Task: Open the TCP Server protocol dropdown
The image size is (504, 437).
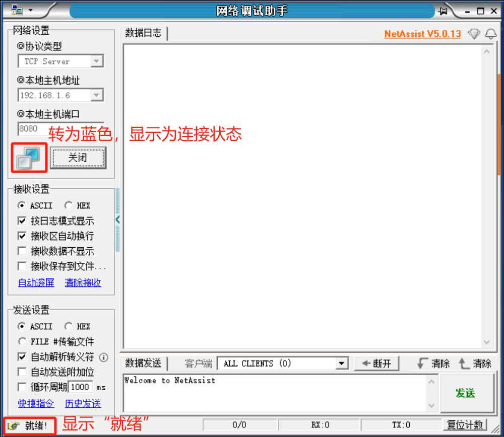Action: tap(96, 61)
